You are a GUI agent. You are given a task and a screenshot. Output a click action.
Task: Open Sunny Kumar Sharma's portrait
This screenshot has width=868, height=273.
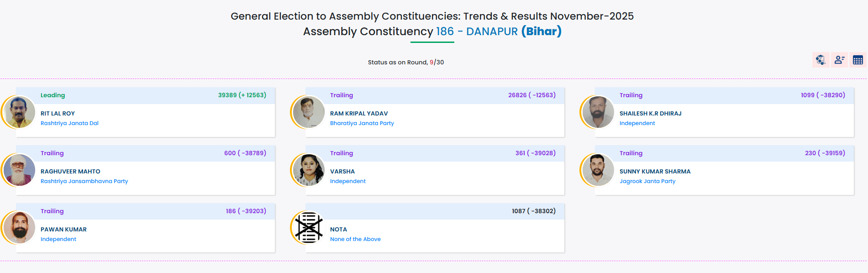[x=598, y=170]
